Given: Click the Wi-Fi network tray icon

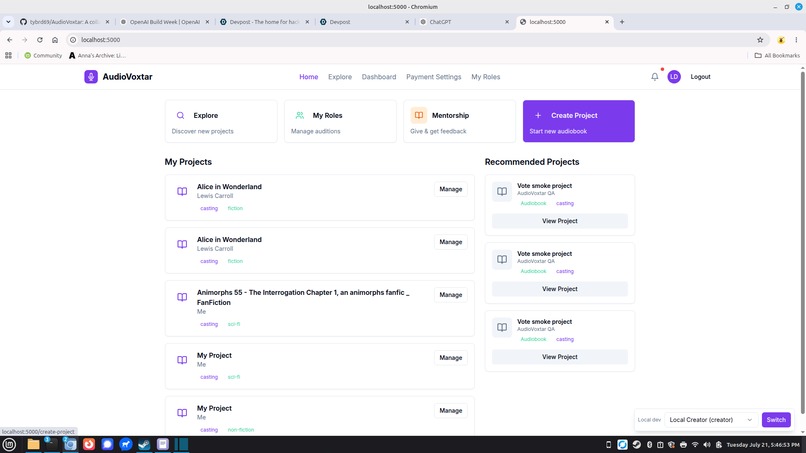Looking at the screenshot, I should (695, 444).
